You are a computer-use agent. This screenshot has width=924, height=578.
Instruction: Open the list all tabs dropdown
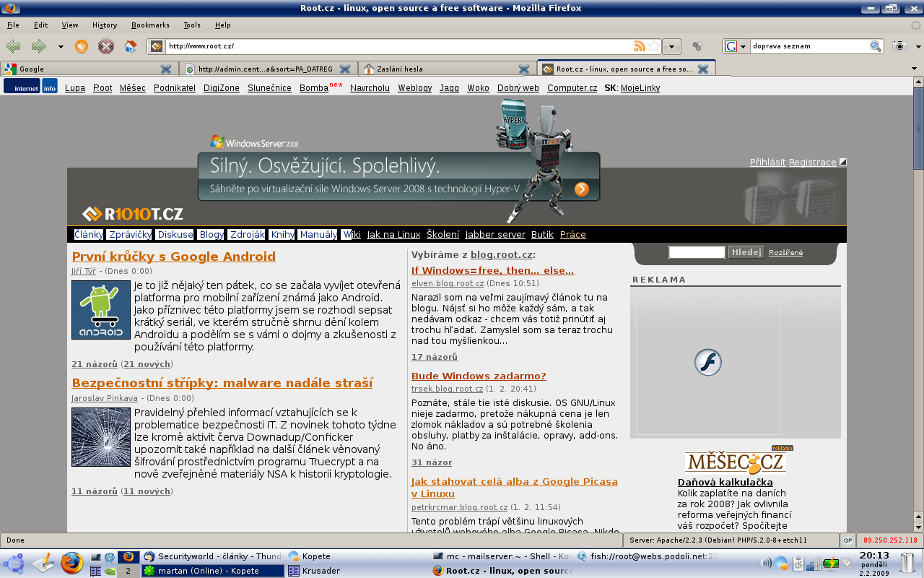(915, 69)
